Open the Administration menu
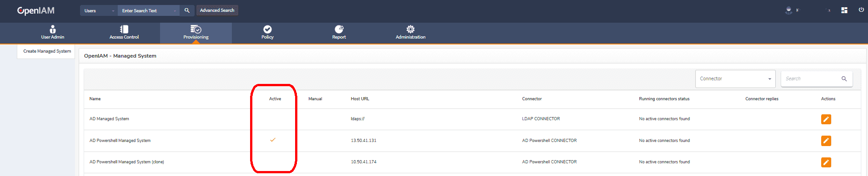The height and width of the screenshot is (176, 868). coord(411,32)
